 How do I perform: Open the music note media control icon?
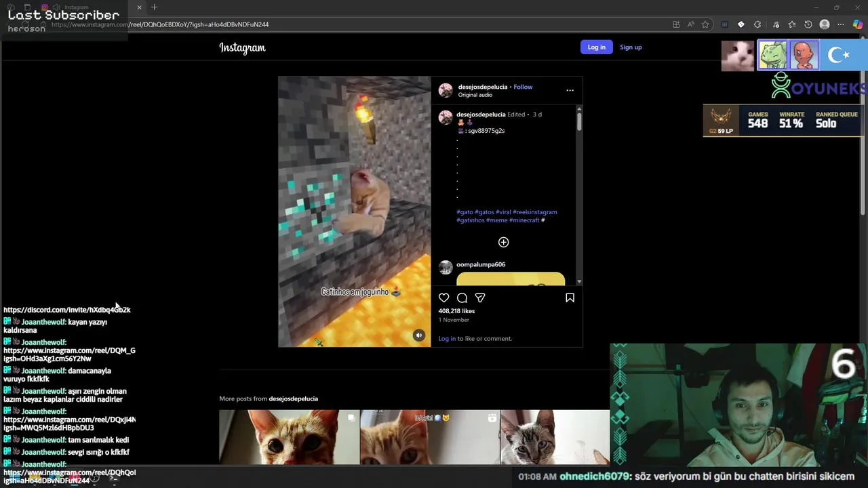776,24
